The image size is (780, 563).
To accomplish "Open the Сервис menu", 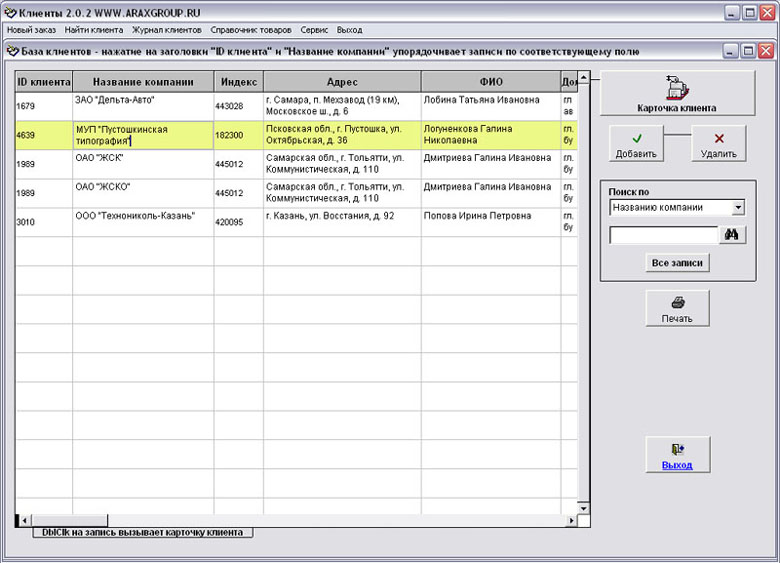I will pyautogui.click(x=314, y=30).
